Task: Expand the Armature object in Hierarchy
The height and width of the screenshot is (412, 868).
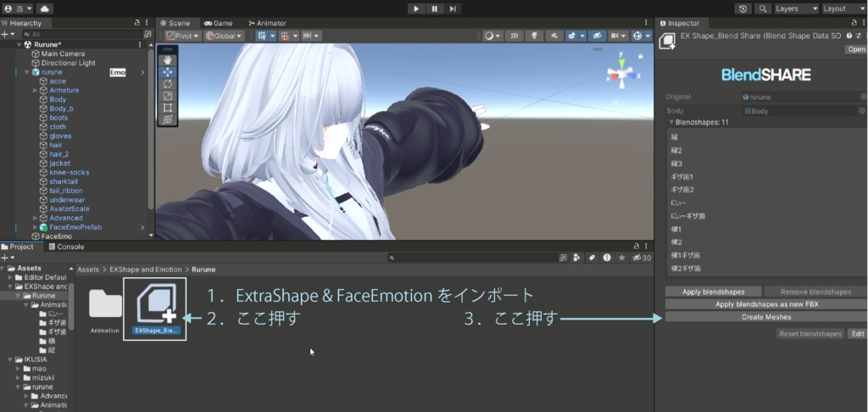Action: coord(36,90)
